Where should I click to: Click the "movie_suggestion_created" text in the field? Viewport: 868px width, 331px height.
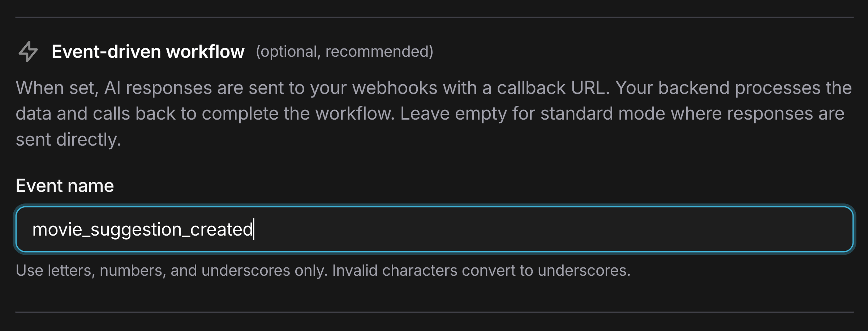tap(142, 229)
